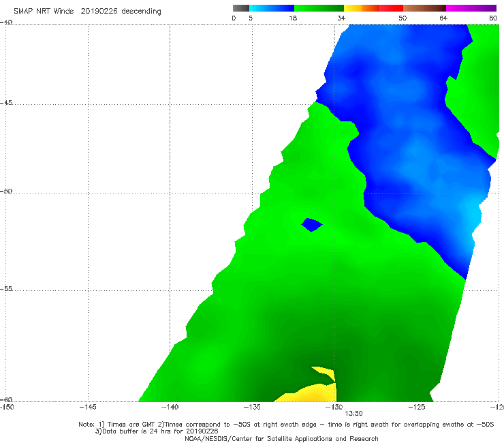Click the swath time label "13:50"
Image resolution: width=504 pixels, height=443 pixels.
coord(353,414)
